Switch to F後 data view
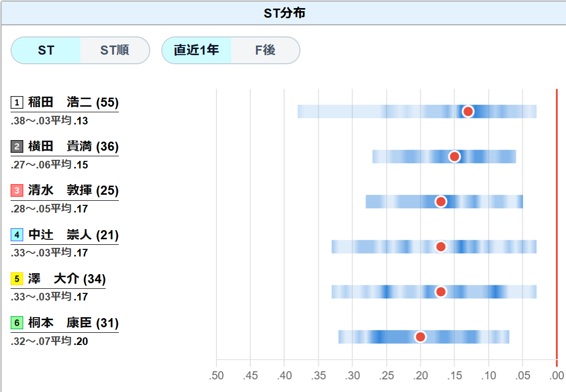This screenshot has height=392, width=566. coord(266,50)
